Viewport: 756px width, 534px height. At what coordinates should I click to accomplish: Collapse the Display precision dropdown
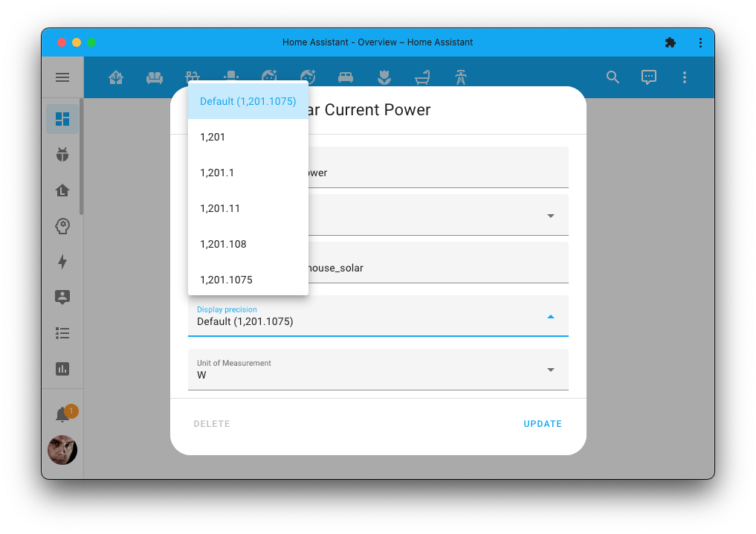coord(551,315)
